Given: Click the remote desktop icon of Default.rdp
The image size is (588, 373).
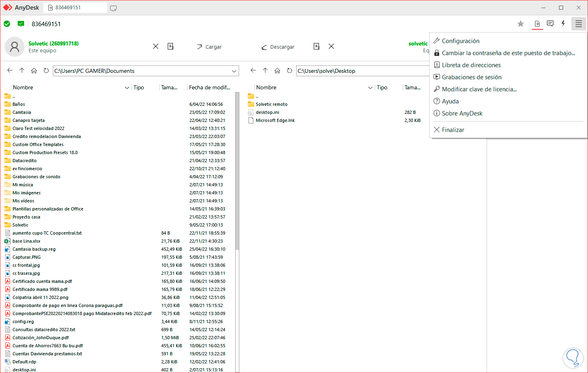Looking at the screenshot, I should pyautogui.click(x=7, y=362).
